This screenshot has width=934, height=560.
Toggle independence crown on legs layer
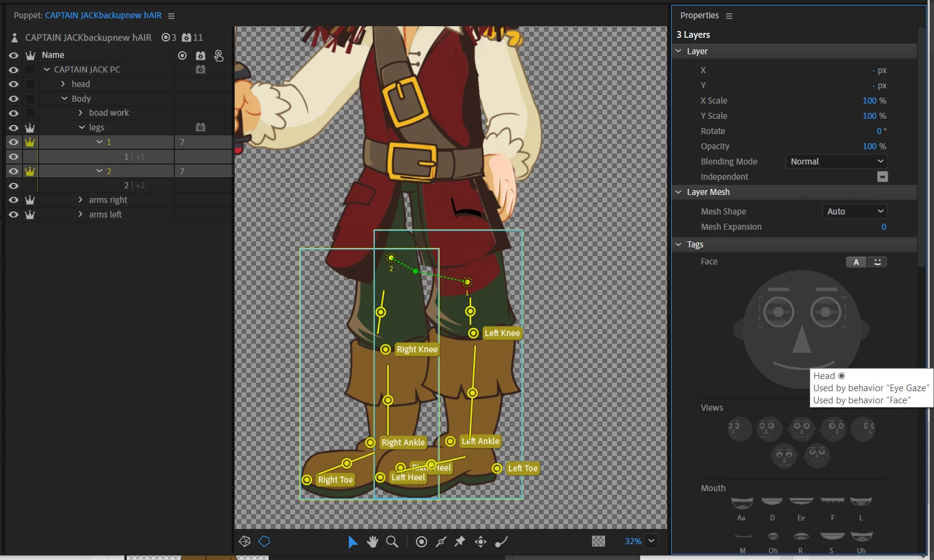[x=30, y=128]
